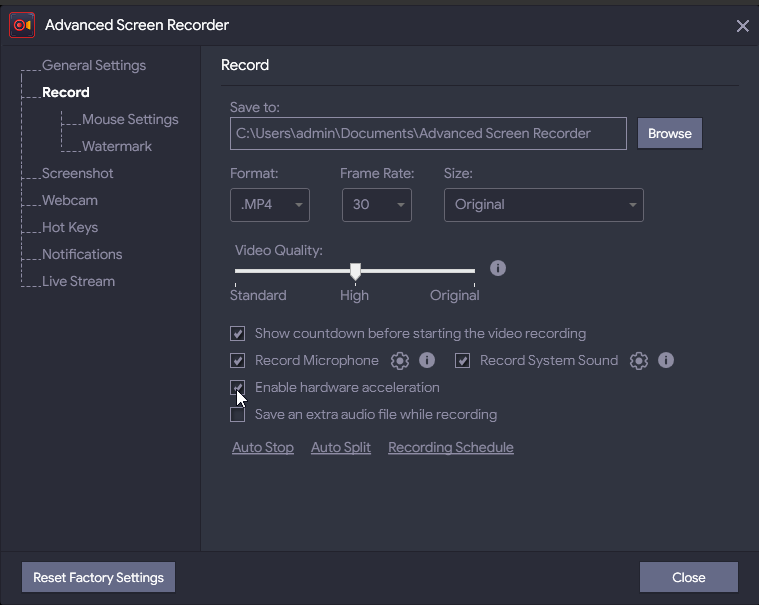Click the Save to path field
759x605 pixels.
click(x=428, y=133)
